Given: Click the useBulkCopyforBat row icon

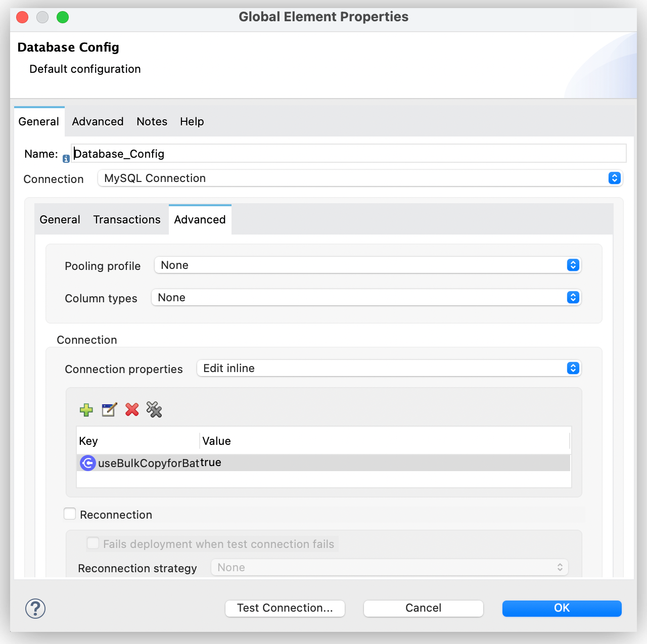Looking at the screenshot, I should 88,463.
